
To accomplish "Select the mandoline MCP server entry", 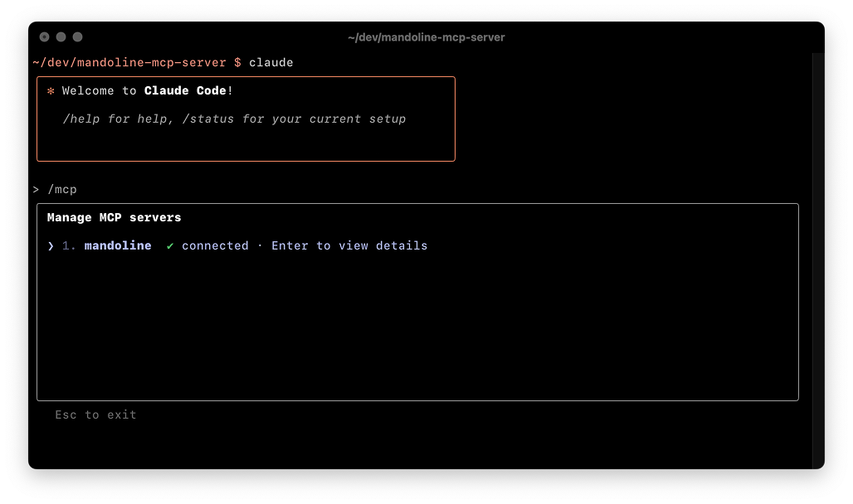I will click(x=118, y=245).
